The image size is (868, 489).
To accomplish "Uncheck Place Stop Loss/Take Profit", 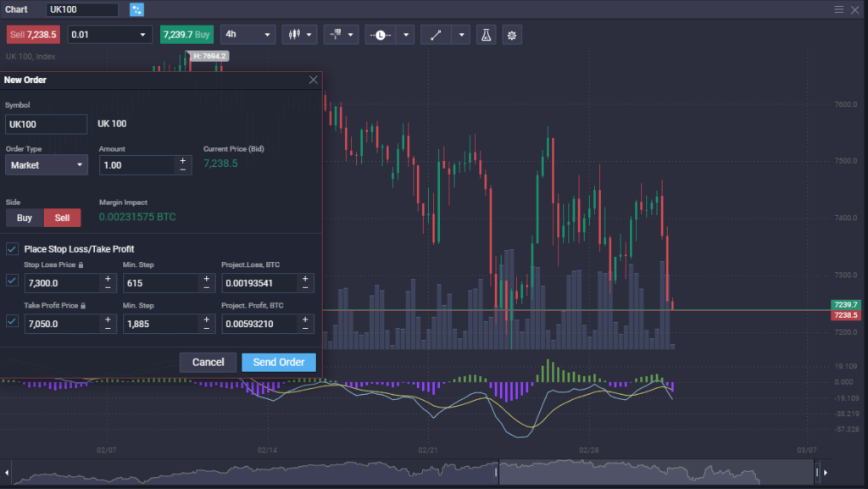I will 12,249.
